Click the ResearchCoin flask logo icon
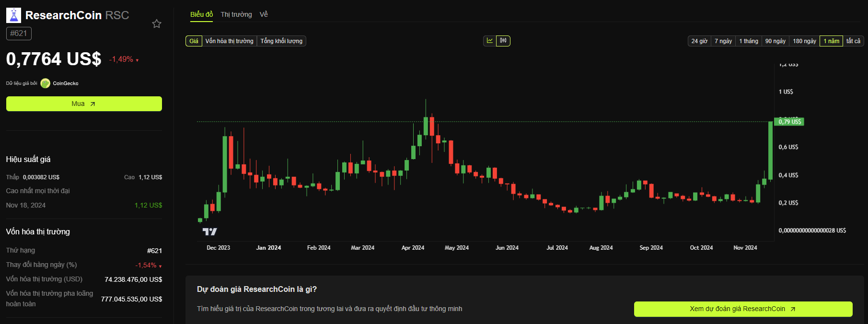 tap(13, 15)
